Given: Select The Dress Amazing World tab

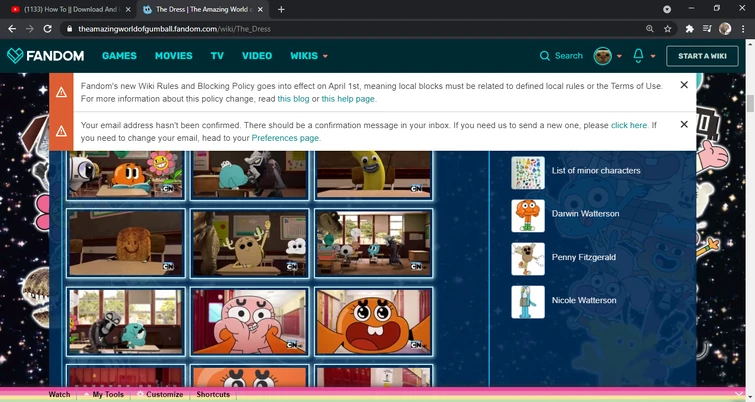Looking at the screenshot, I should click(x=203, y=9).
